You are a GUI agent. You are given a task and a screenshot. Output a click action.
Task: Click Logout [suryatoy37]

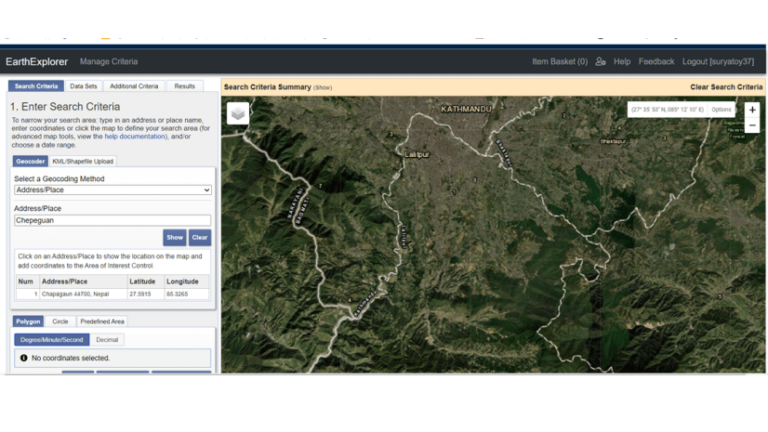coord(718,62)
